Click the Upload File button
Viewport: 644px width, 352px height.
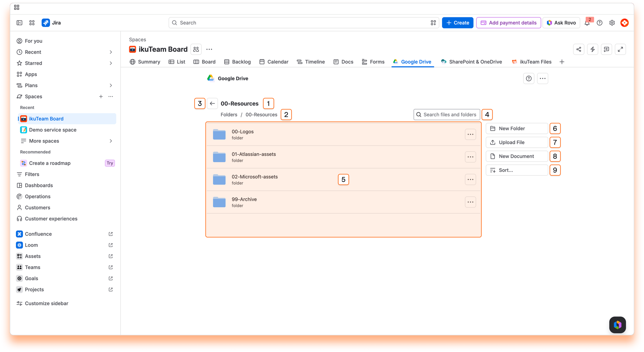coord(517,142)
